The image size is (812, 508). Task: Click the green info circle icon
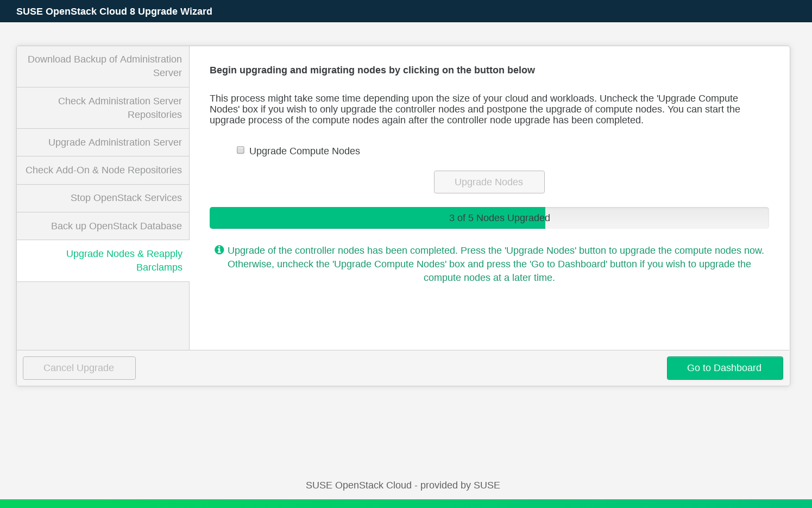tap(219, 250)
